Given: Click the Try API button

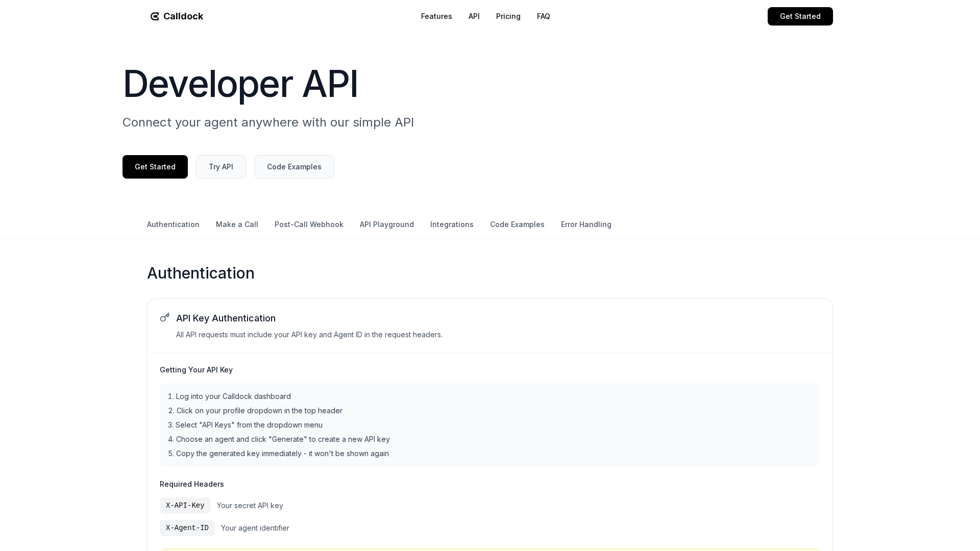Looking at the screenshot, I should (220, 167).
